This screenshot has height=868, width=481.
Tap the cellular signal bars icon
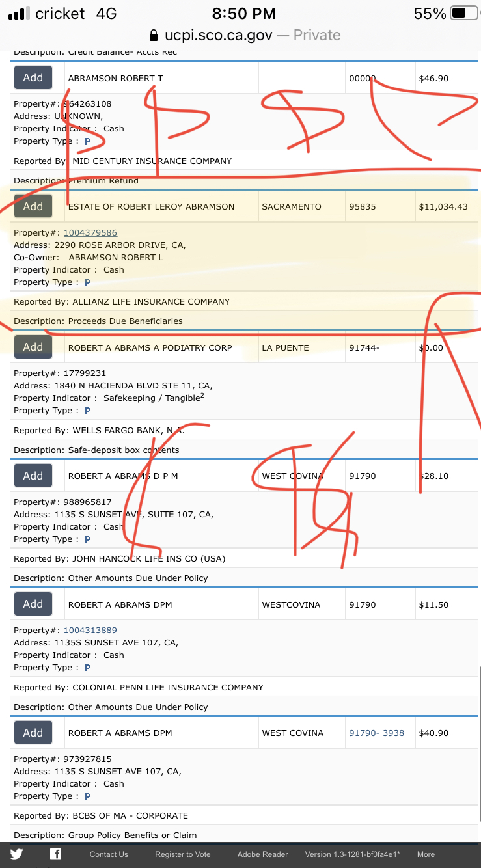pos(18,13)
